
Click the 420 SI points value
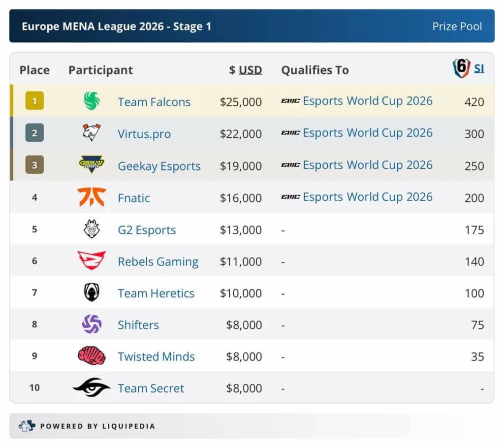coord(474,102)
